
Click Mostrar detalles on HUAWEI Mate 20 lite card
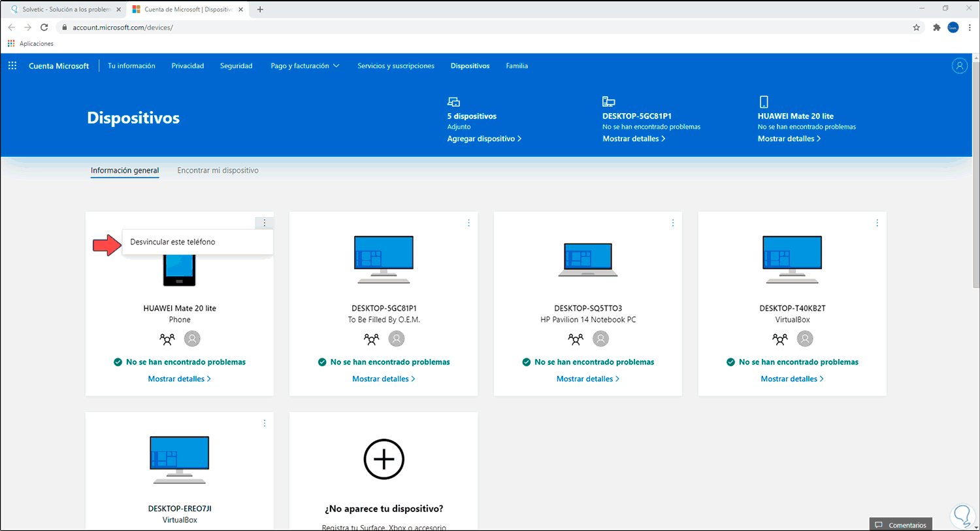(180, 379)
